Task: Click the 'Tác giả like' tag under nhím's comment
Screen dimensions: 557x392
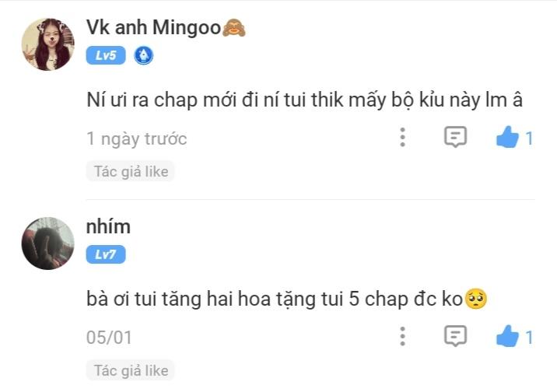Action: pyautogui.click(x=131, y=370)
